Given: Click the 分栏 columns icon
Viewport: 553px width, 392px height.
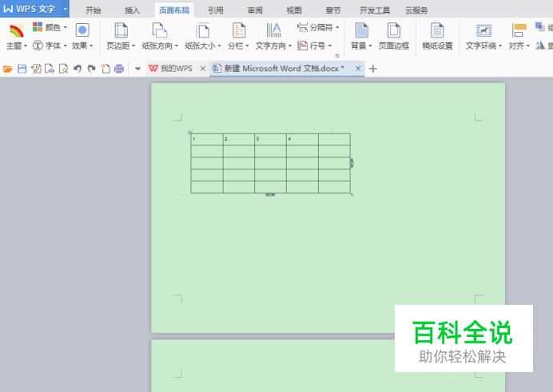Looking at the screenshot, I should point(239,30).
